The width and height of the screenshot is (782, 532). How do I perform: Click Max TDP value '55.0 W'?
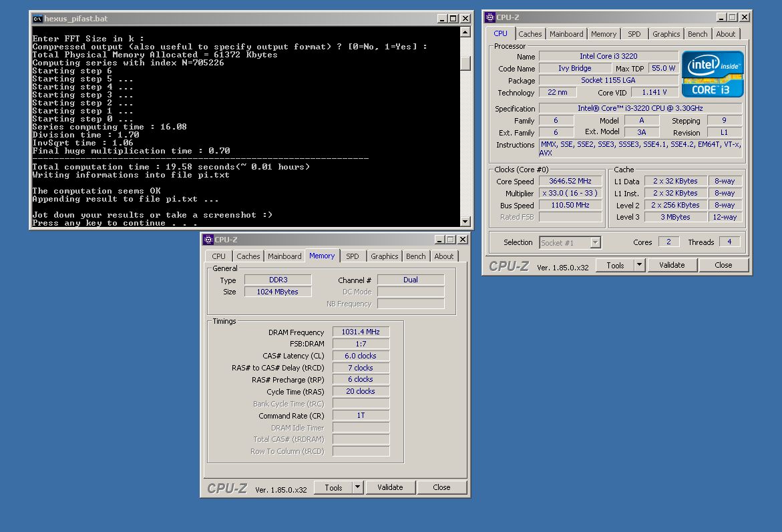coord(663,68)
